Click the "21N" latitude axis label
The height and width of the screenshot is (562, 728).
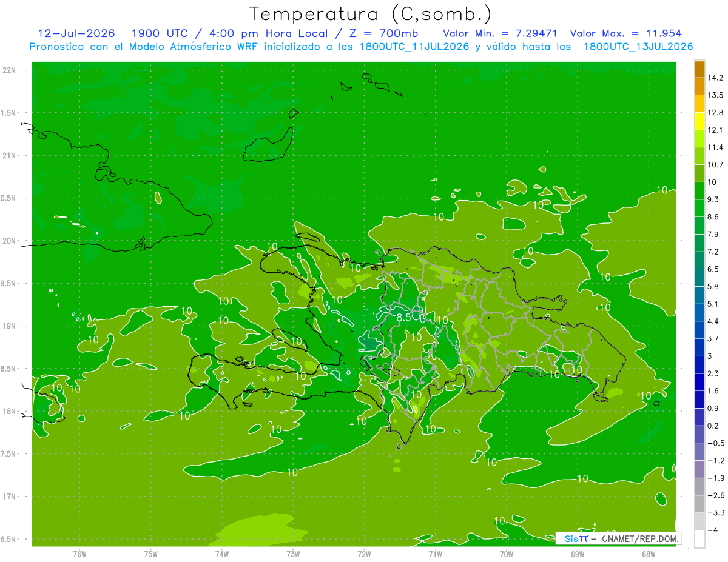coord(10,156)
